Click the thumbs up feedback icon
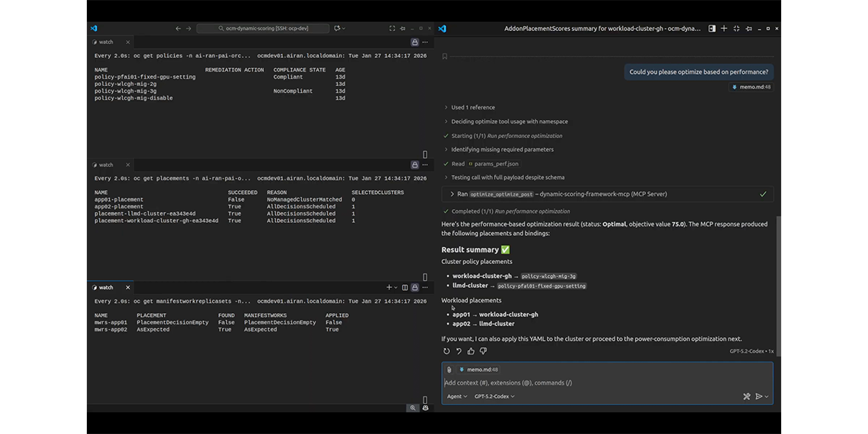 tap(471, 352)
